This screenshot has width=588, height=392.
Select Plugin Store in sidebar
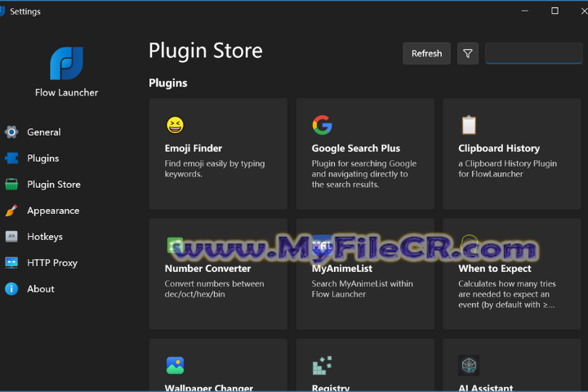click(x=54, y=185)
